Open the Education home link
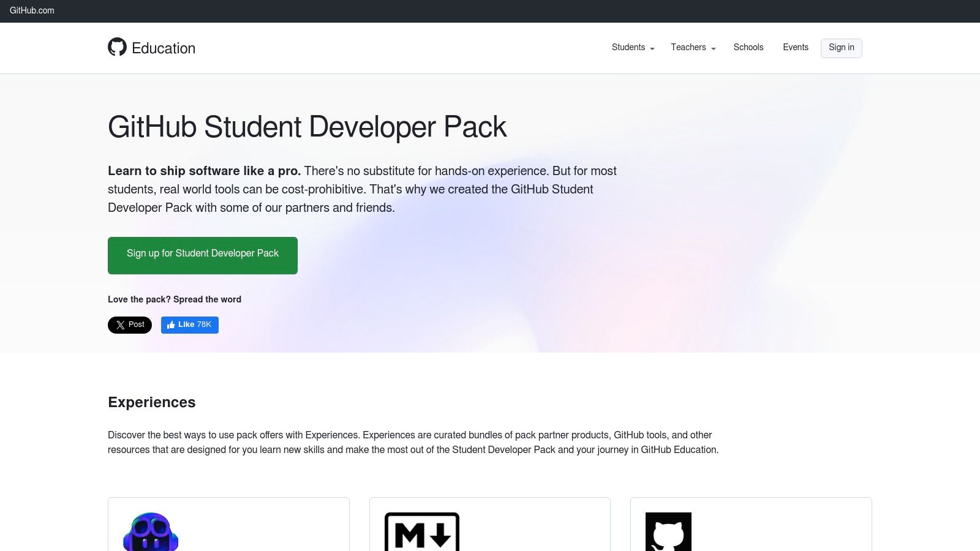980x551 pixels. pyautogui.click(x=162, y=48)
